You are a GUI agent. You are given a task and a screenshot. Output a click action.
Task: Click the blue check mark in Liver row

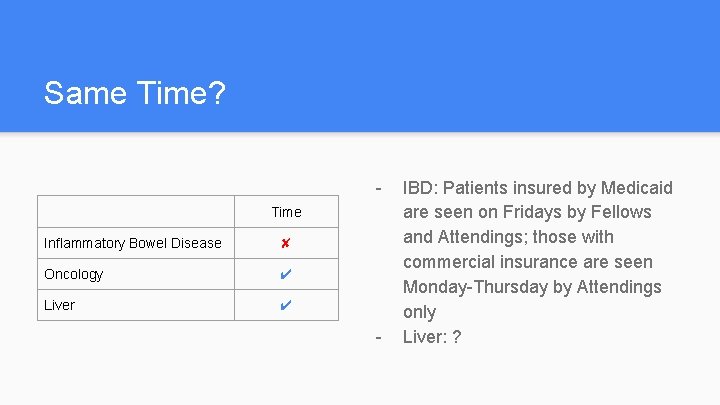285,305
